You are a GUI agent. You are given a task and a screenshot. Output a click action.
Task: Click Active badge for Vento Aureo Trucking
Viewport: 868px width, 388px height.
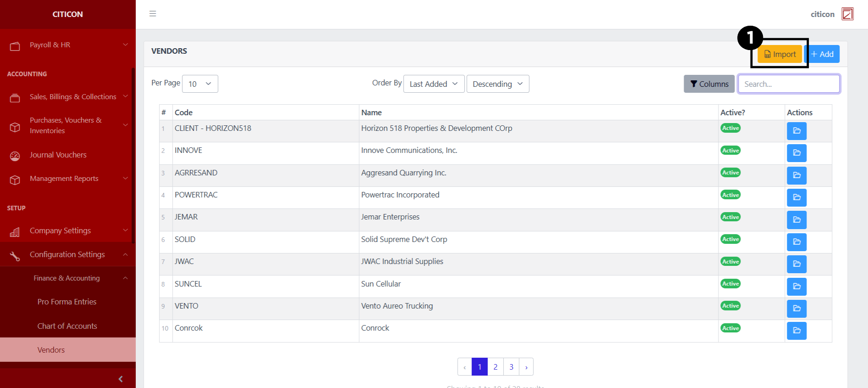click(x=730, y=306)
